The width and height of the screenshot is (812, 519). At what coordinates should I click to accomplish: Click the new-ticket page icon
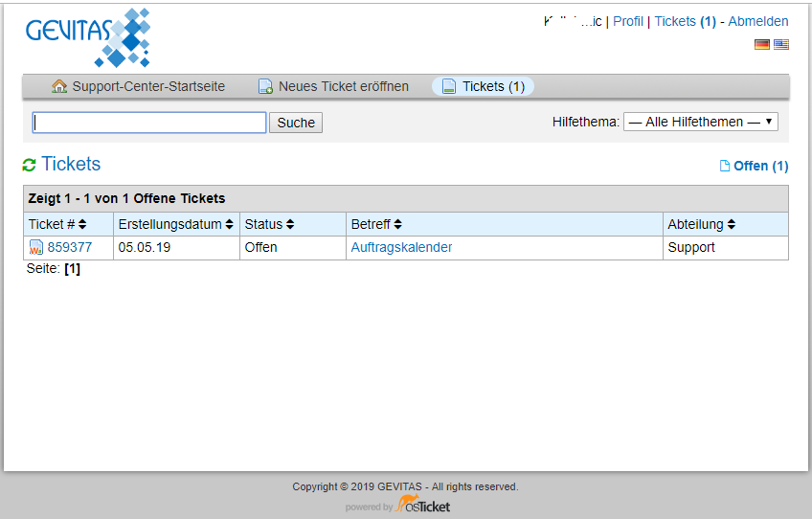[x=265, y=86]
